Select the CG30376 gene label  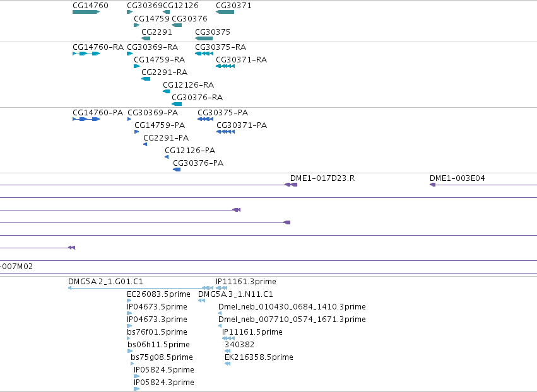pos(190,18)
